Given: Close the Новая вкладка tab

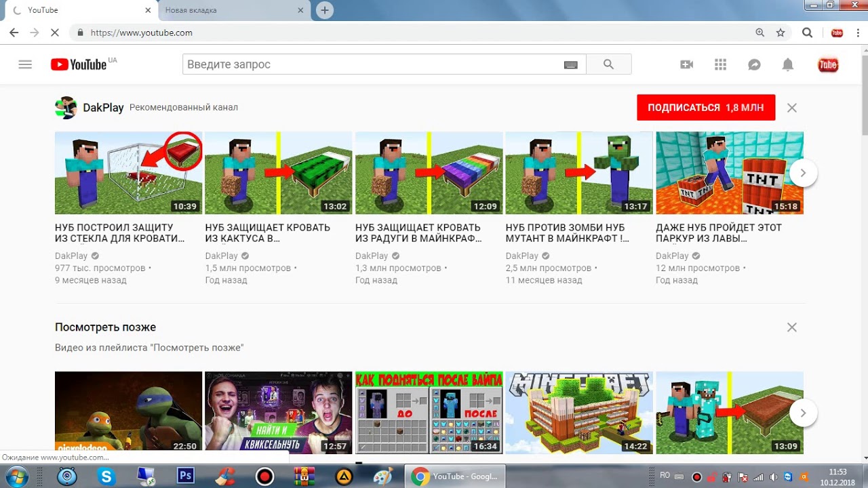Looking at the screenshot, I should click(301, 11).
